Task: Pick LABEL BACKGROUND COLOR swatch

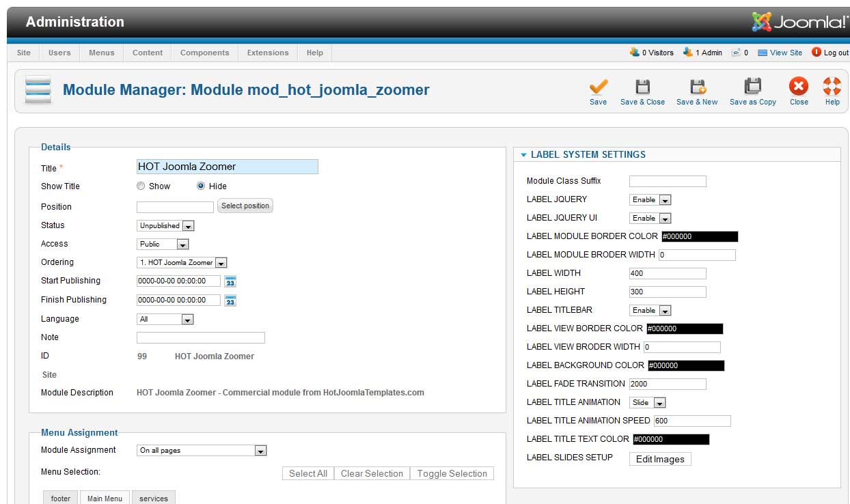Action: 686,365
